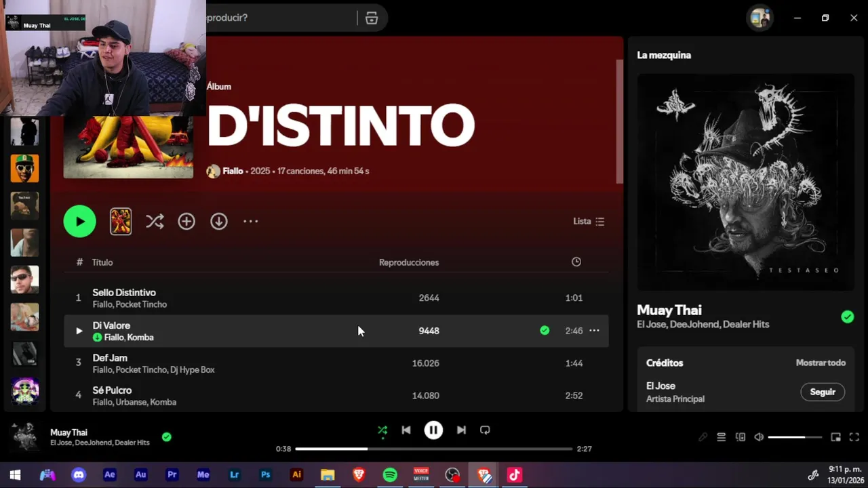Click the now-playing cover in the bottom bar
Viewport: 868px width, 488px height.
[25, 436]
